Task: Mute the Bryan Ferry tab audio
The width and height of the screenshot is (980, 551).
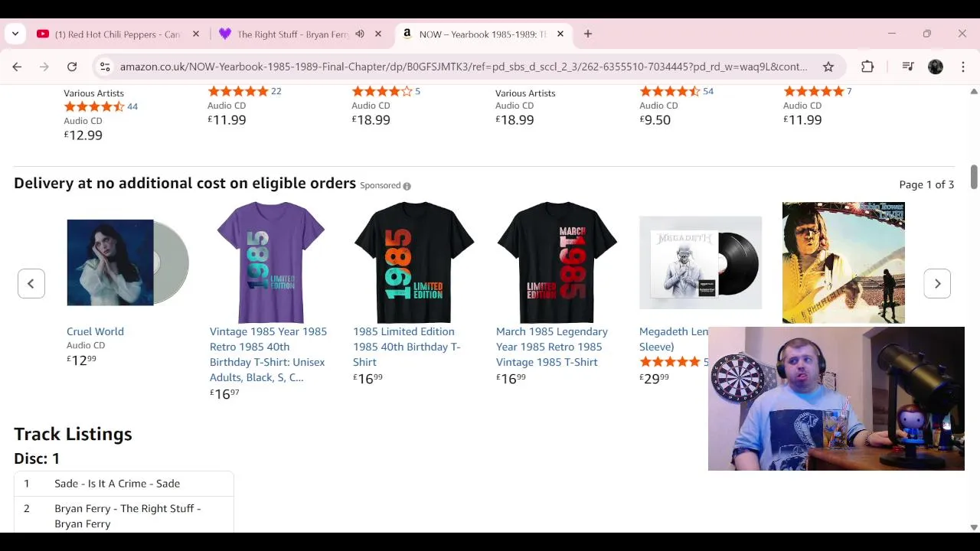Action: 360,34
